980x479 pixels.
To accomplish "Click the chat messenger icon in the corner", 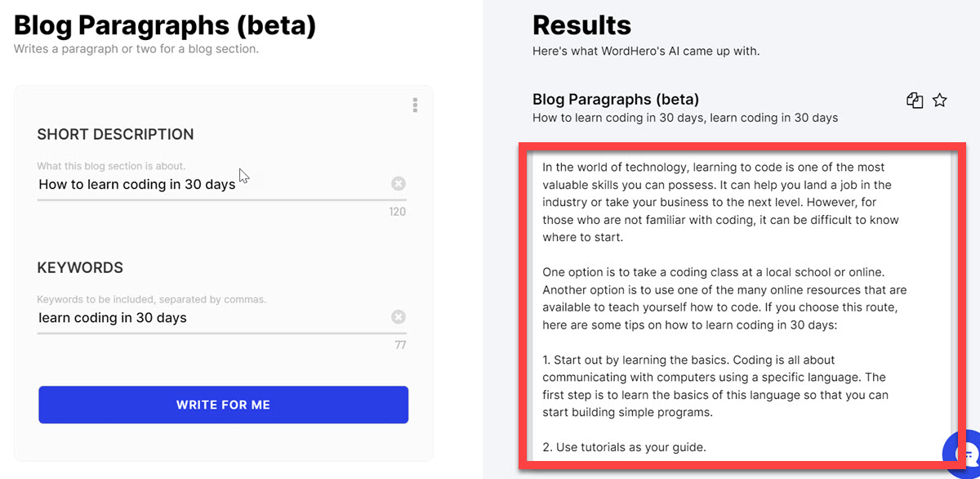I will [964, 451].
